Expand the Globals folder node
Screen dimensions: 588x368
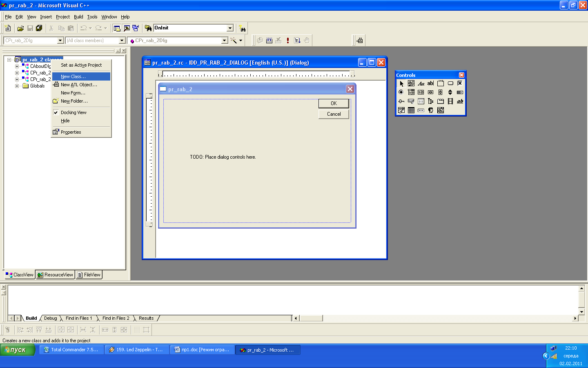coord(17,86)
